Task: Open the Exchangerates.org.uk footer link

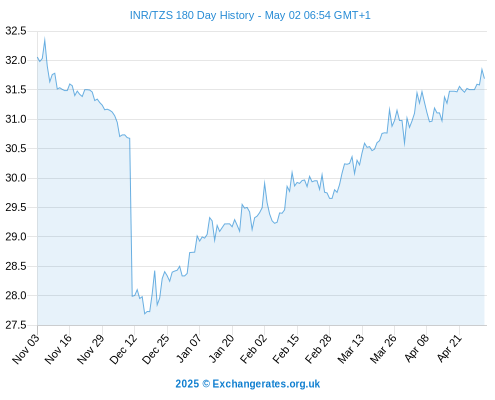Action: tap(266, 384)
